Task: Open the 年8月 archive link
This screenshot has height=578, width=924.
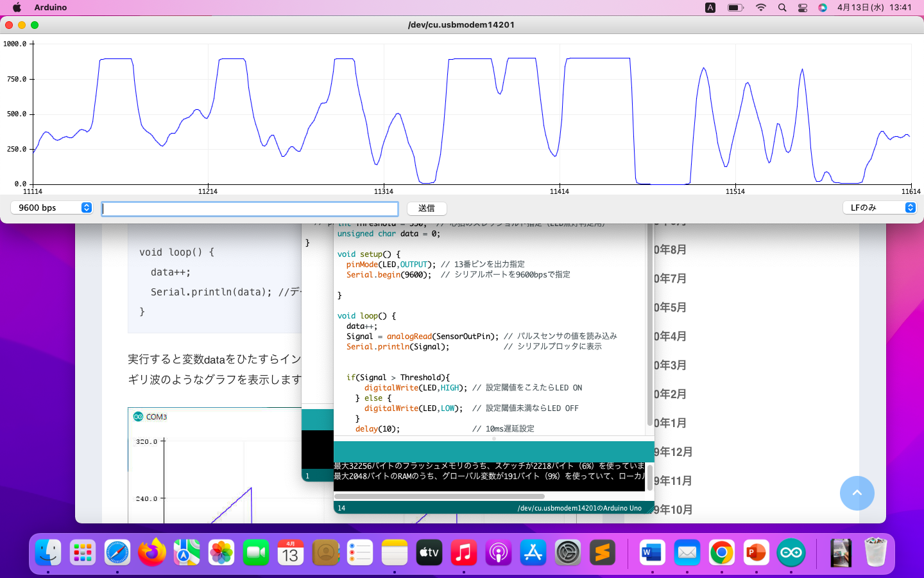Action: click(x=671, y=249)
